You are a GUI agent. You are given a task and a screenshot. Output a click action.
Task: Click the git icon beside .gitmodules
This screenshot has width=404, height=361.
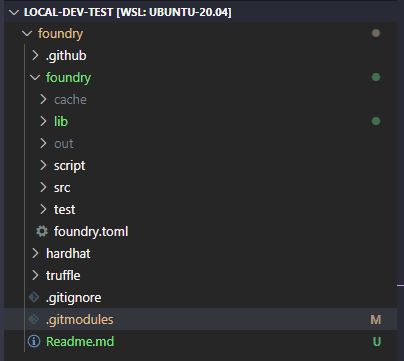[x=34, y=319]
